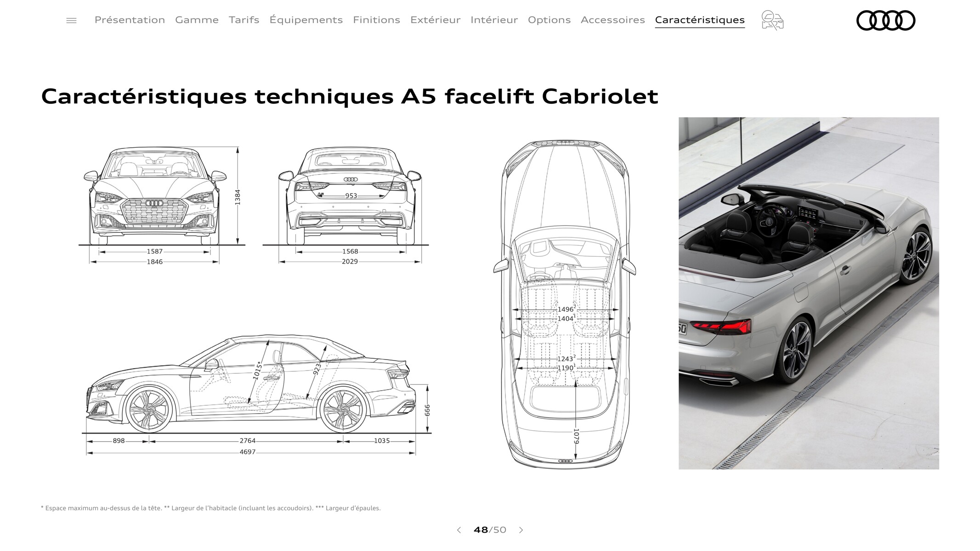Viewport: 980px width, 551px height.
Task: Click the front overhang value 898
Action: coord(119,440)
